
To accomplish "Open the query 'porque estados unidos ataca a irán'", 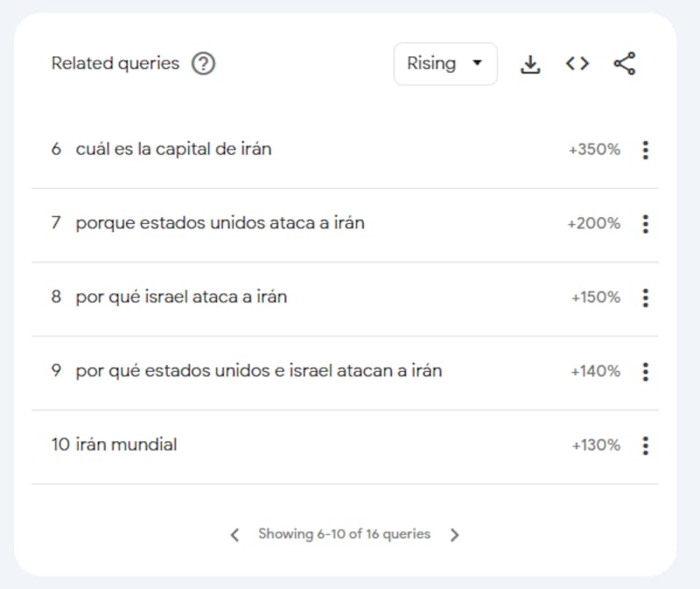I will (x=220, y=224).
